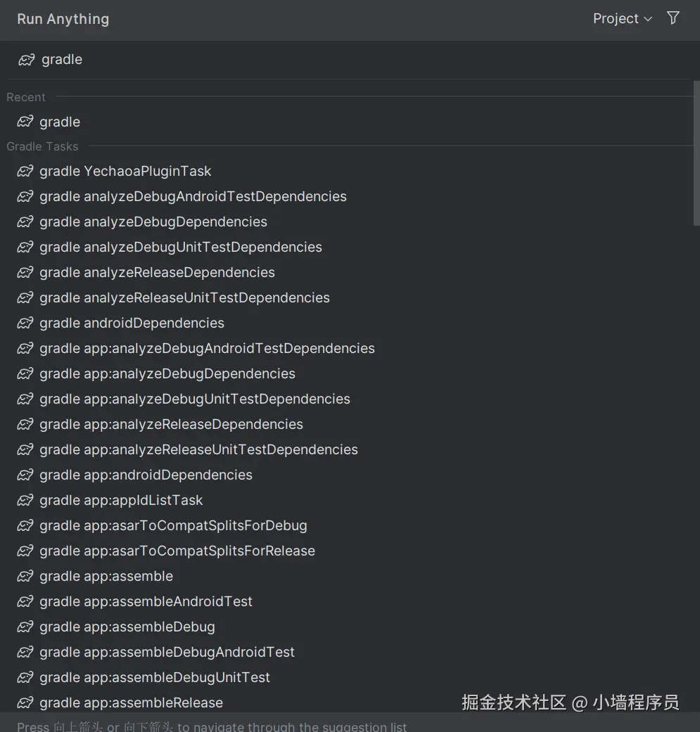Select the recent gradle command
Viewport: 700px width, 732px height.
tap(59, 122)
